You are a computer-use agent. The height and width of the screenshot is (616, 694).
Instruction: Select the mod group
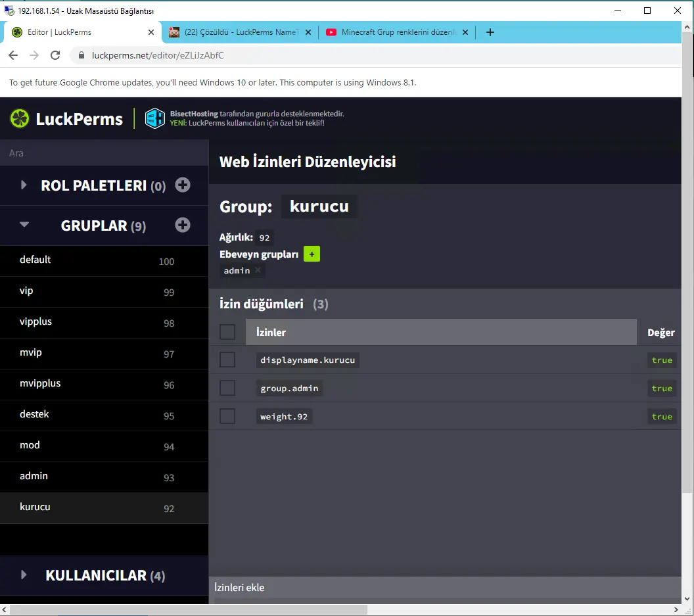(x=104, y=447)
